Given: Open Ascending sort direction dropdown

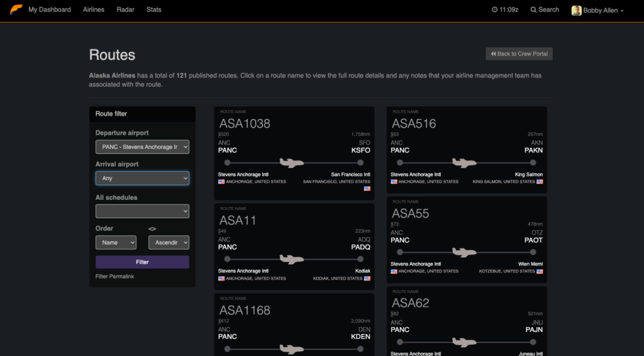Looking at the screenshot, I should pyautogui.click(x=169, y=242).
